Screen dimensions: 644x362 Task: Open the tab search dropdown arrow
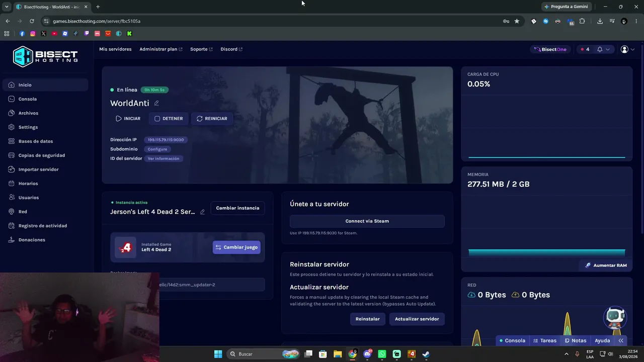pyautogui.click(x=7, y=7)
